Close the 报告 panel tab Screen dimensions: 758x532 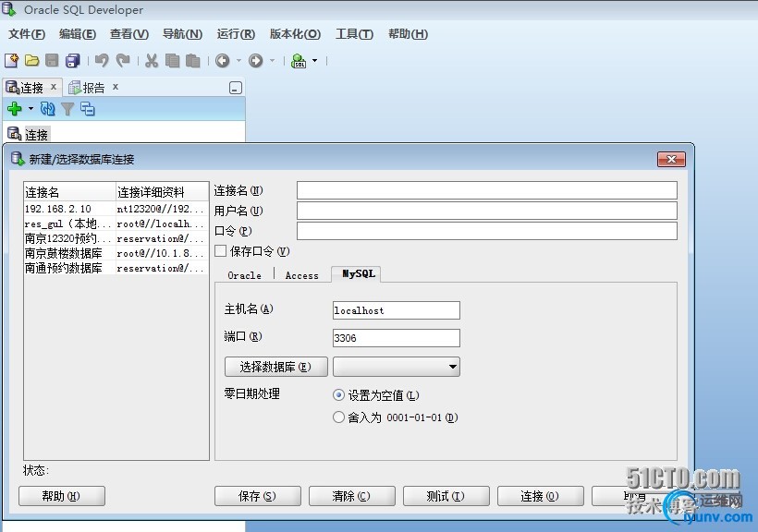pyautogui.click(x=115, y=87)
